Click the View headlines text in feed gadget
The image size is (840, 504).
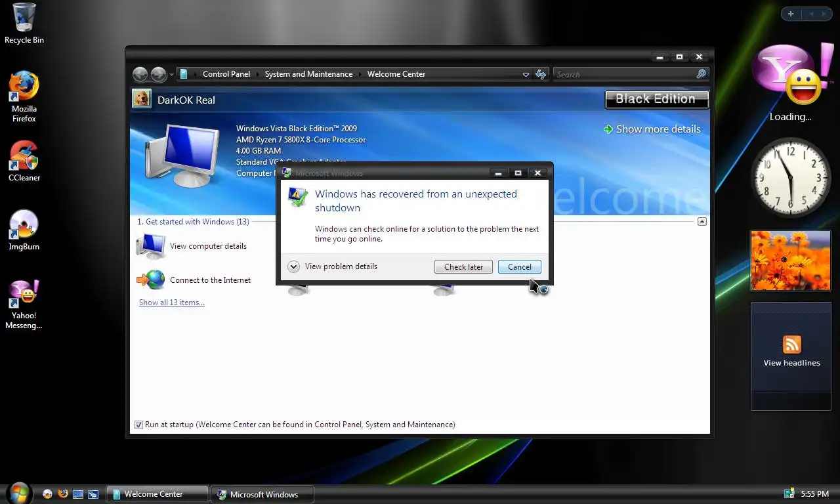click(791, 363)
